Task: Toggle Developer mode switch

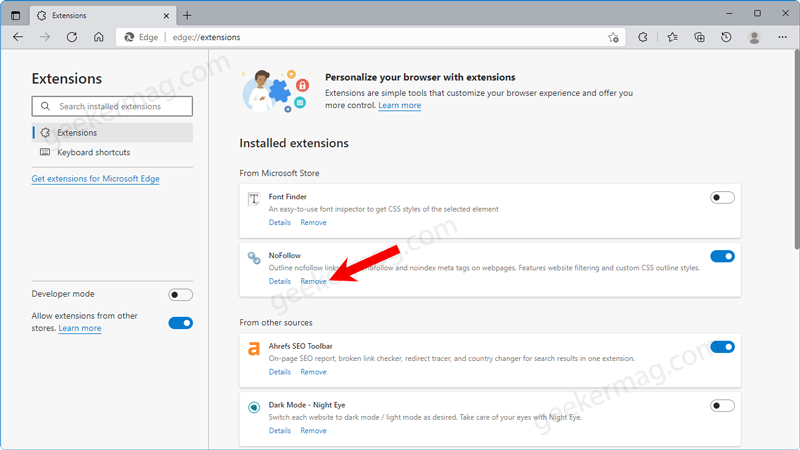Action: [181, 294]
